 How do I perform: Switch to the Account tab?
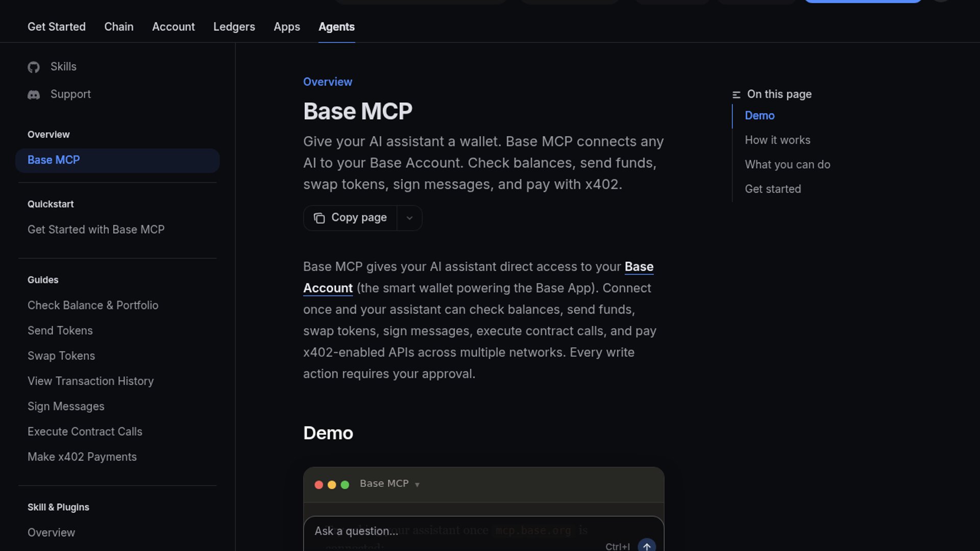coord(174,27)
